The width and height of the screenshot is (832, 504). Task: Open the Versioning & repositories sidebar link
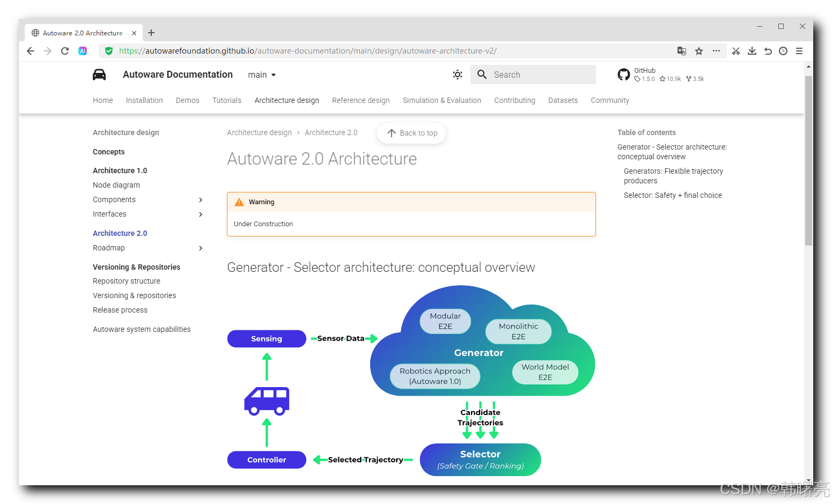coord(135,295)
